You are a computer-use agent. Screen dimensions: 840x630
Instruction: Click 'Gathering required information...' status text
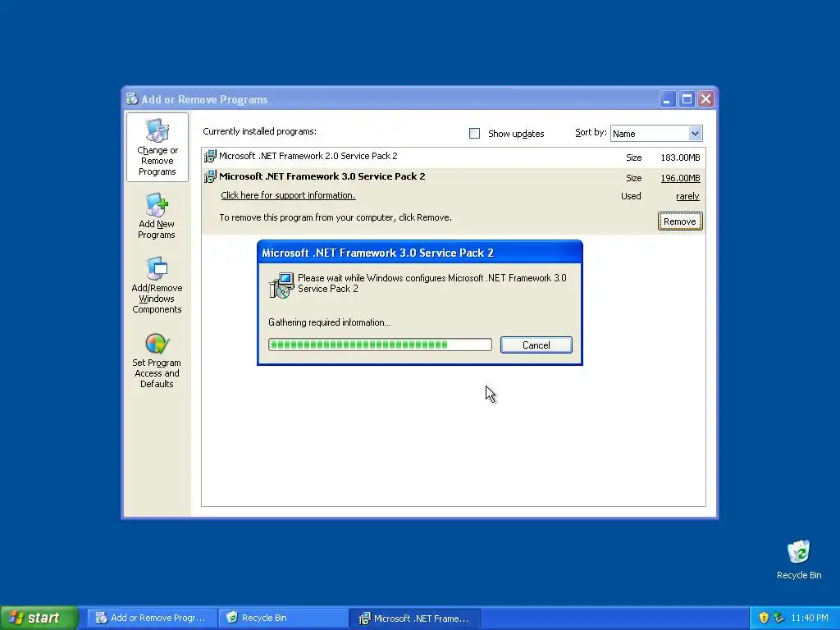coord(330,322)
